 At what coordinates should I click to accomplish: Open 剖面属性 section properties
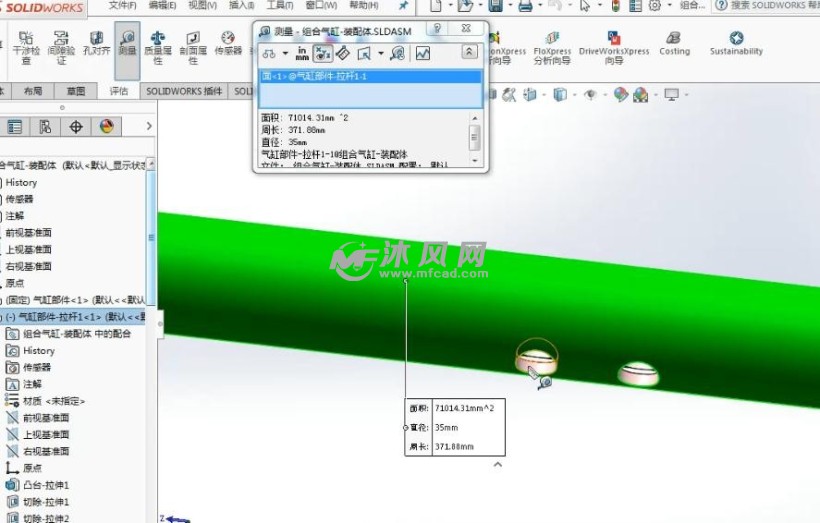click(193, 48)
